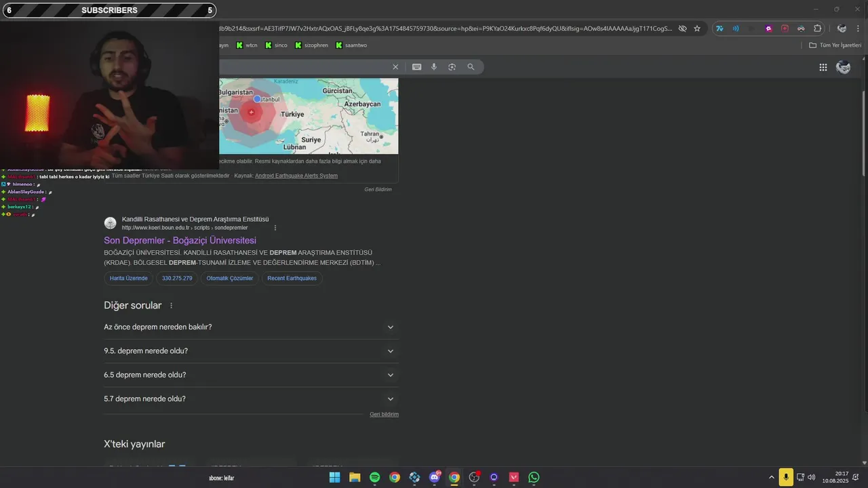The height and width of the screenshot is (488, 868).
Task: Expand '9.5. deprem nerede oldu?' question
Action: 251,351
